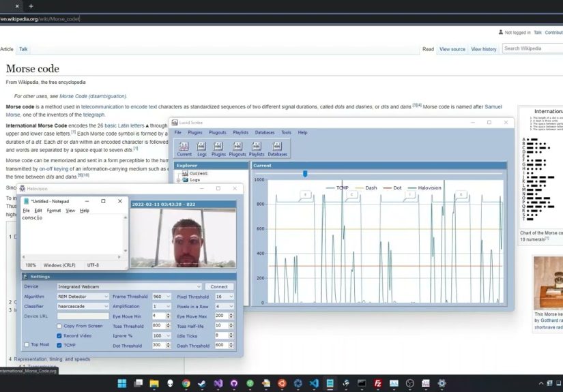The width and height of the screenshot is (563, 392).
Task: Open Notepad Format menu
Action: tap(54, 211)
